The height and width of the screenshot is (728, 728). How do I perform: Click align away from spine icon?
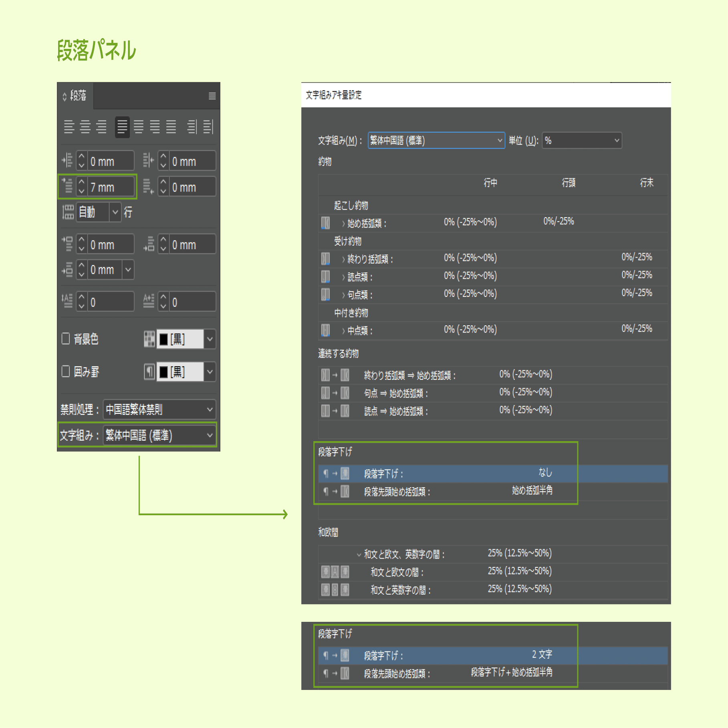click(208, 127)
